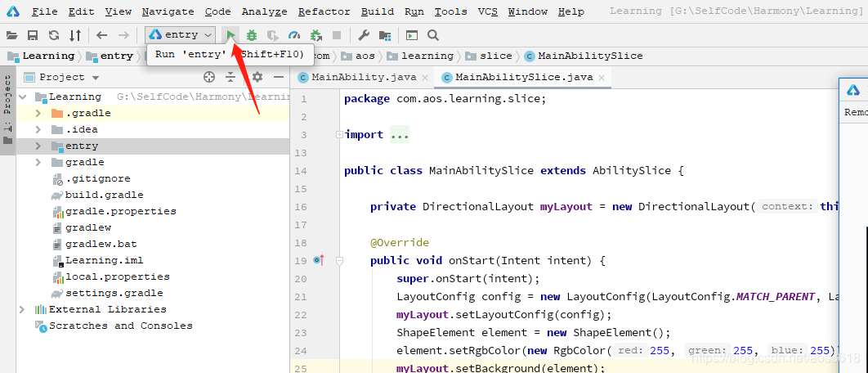Open the Refactor menu
This screenshot has height=373, width=868.
coord(324,11)
